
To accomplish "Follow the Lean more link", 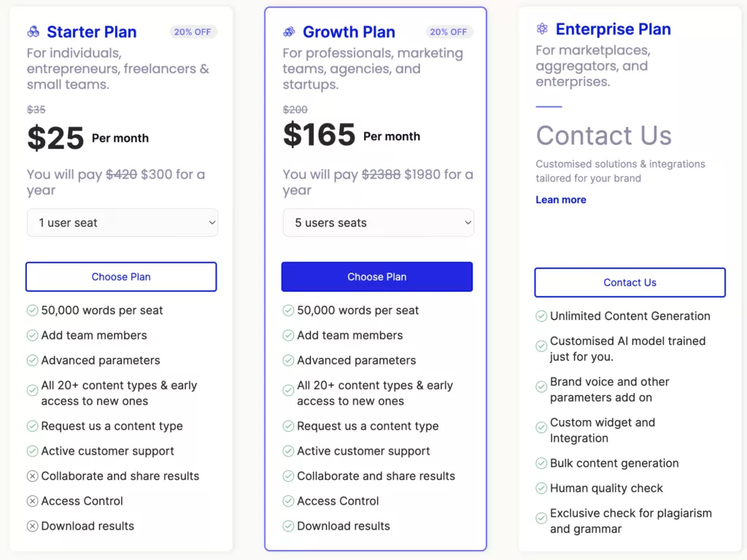I will point(561,200).
